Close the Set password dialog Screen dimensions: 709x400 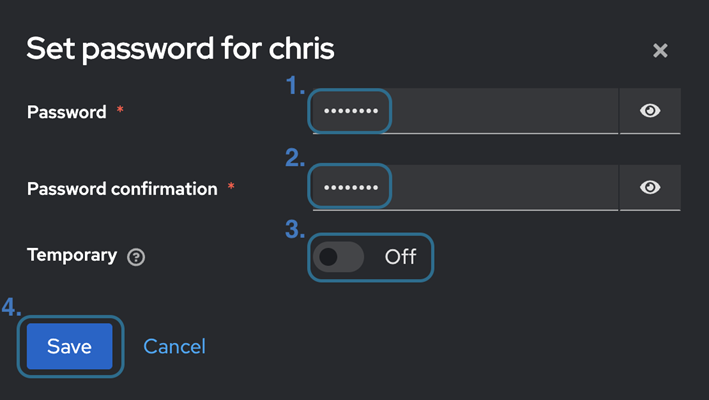click(x=660, y=50)
